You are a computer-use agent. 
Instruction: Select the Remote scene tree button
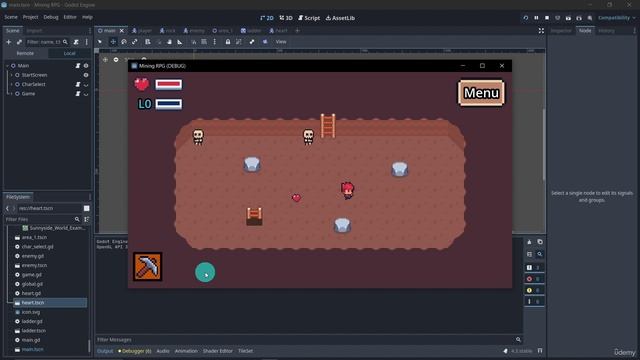click(x=25, y=53)
